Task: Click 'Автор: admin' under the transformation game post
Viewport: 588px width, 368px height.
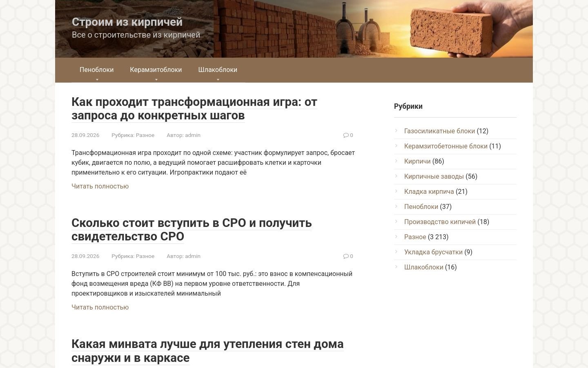Action: [183, 135]
